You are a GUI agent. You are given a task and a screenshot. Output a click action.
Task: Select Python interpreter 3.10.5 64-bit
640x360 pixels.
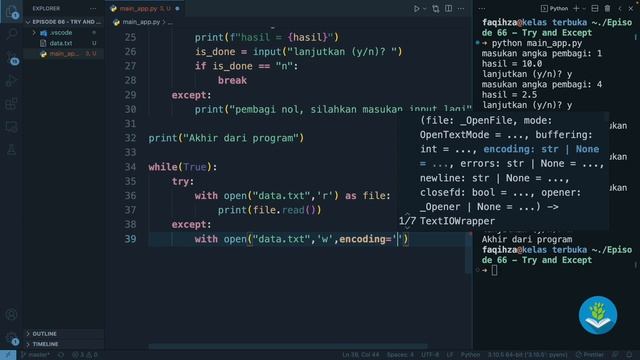tap(527, 355)
